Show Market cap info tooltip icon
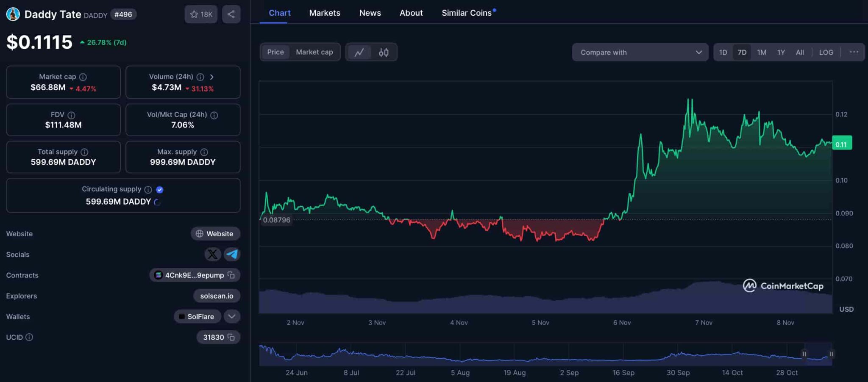Image resolution: width=868 pixels, height=382 pixels. [x=83, y=77]
